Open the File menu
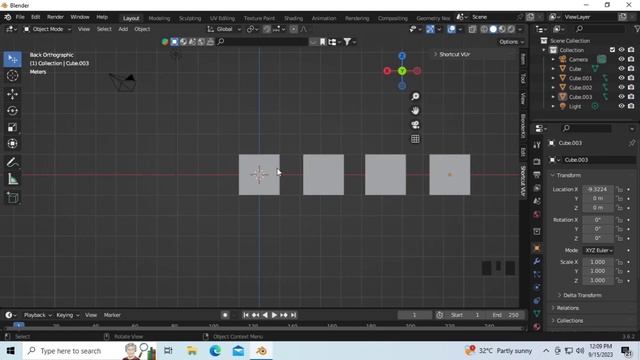This screenshot has height=360, width=640. click(20, 17)
